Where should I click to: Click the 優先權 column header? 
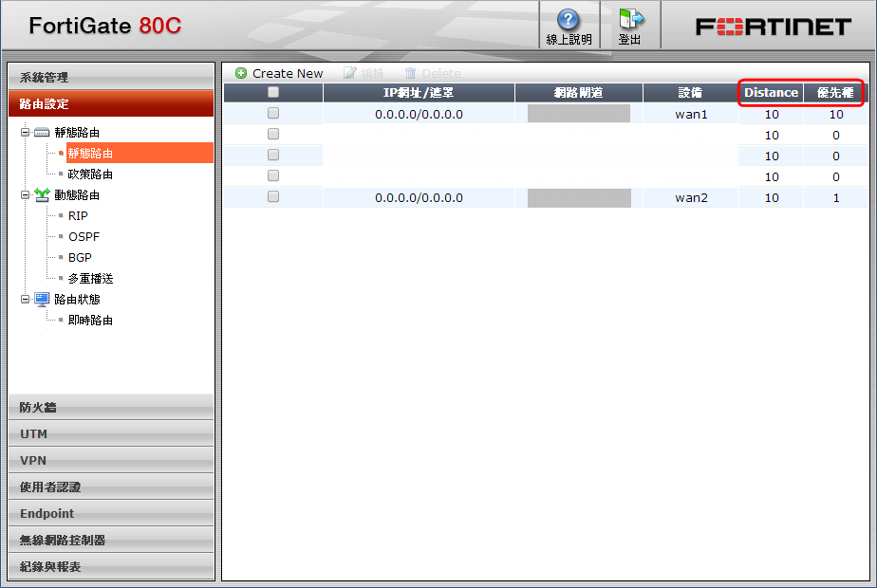[x=835, y=93]
